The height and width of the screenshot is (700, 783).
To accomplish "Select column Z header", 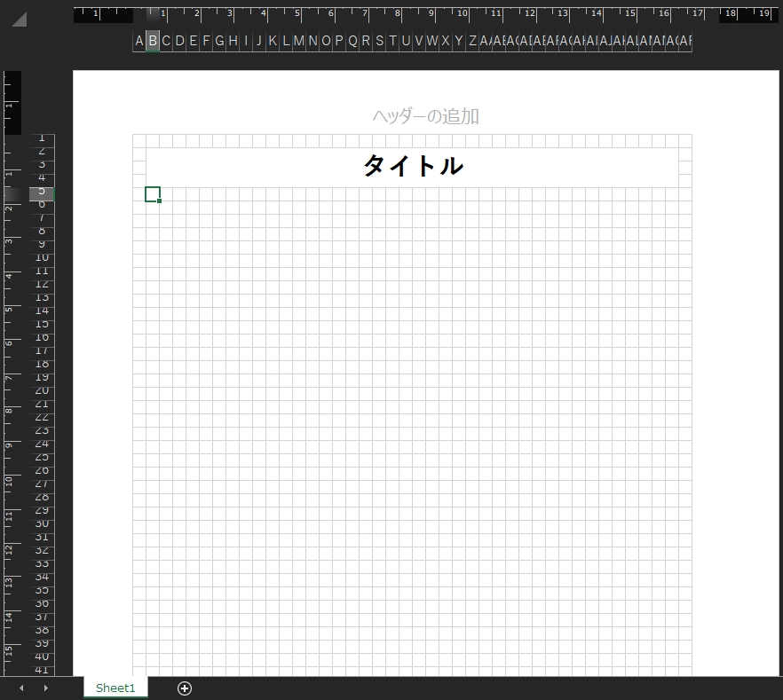I will point(472,41).
